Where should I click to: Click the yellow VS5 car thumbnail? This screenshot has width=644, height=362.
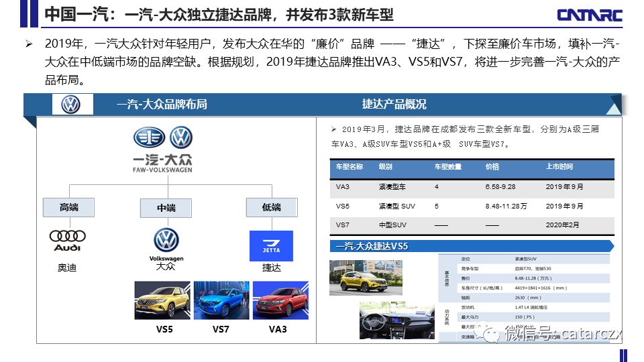(162, 300)
